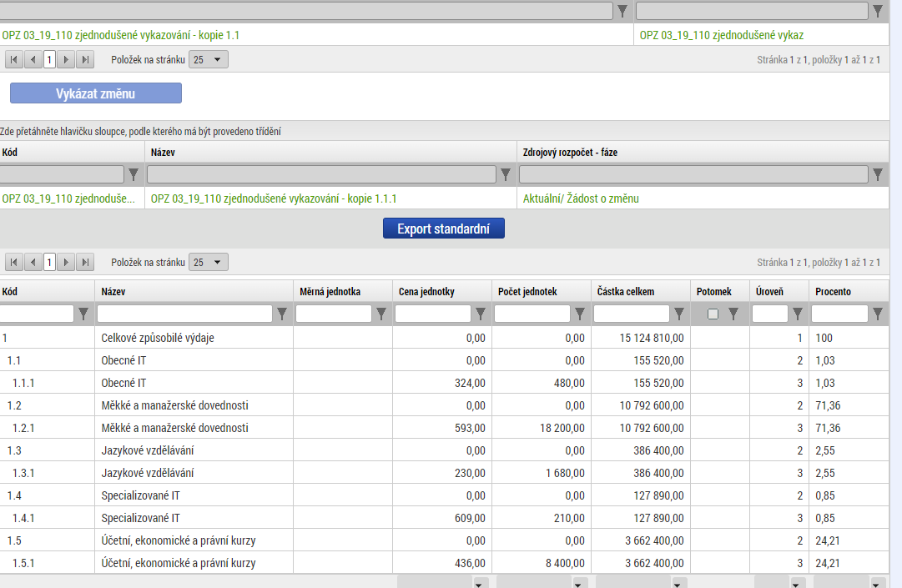Click filter icon for Částka celkem column
This screenshot has height=588, width=902.
pos(679,314)
